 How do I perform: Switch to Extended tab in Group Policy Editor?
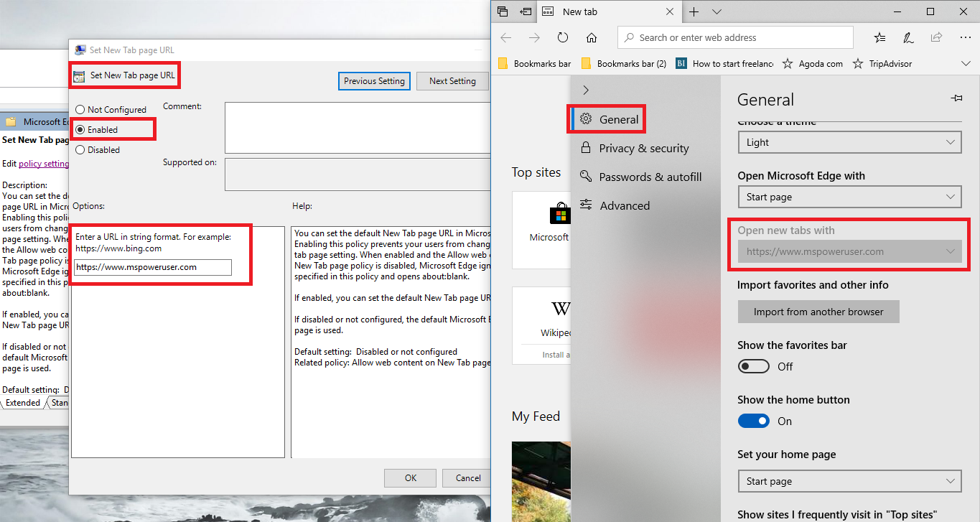[22, 403]
